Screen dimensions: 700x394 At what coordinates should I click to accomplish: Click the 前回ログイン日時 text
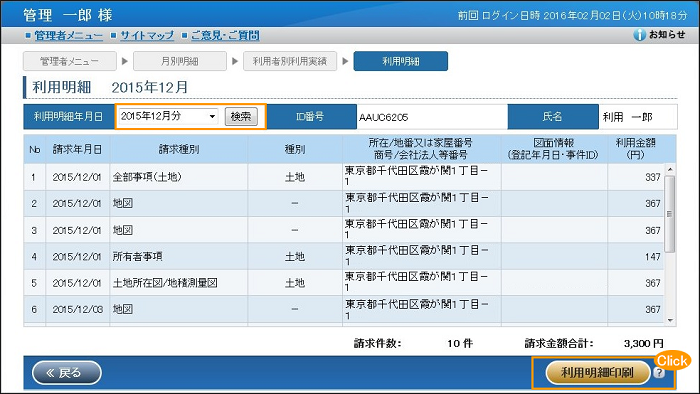573,16
